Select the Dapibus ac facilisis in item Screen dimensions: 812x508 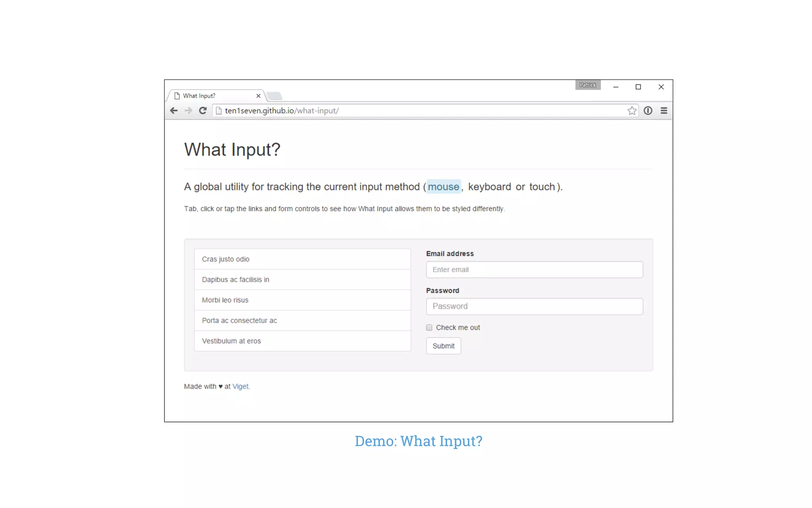303,280
